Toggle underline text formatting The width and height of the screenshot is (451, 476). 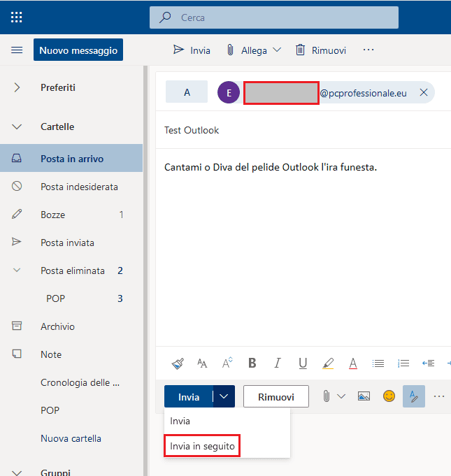tap(303, 363)
